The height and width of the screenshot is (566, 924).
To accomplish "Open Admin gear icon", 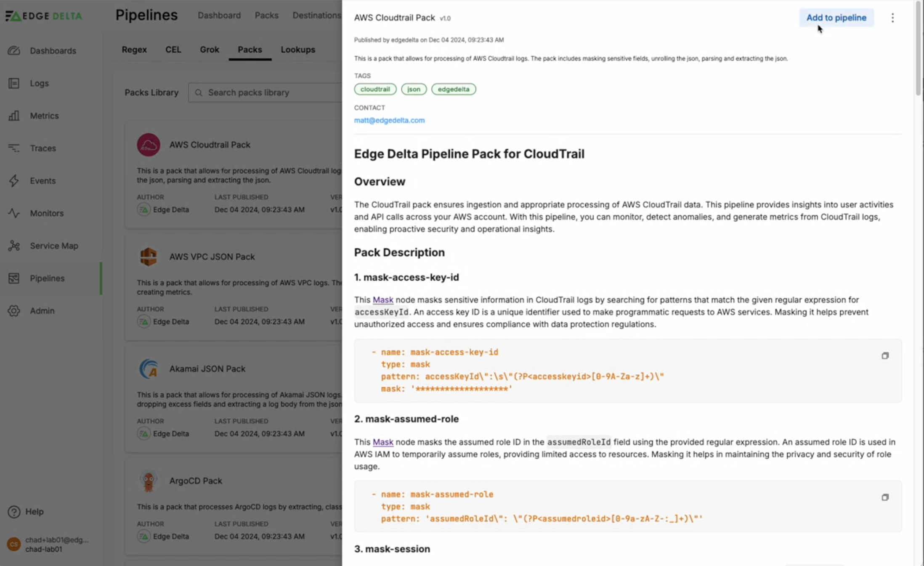I will click(14, 311).
